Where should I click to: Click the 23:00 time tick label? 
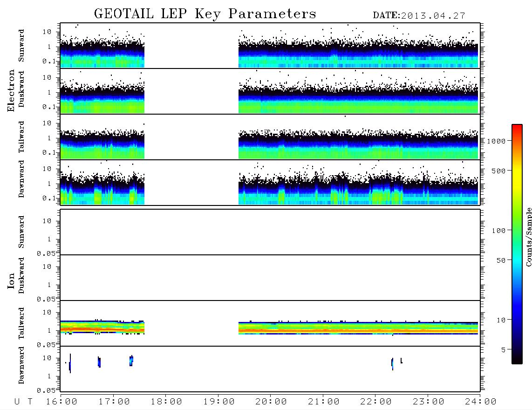point(429,402)
